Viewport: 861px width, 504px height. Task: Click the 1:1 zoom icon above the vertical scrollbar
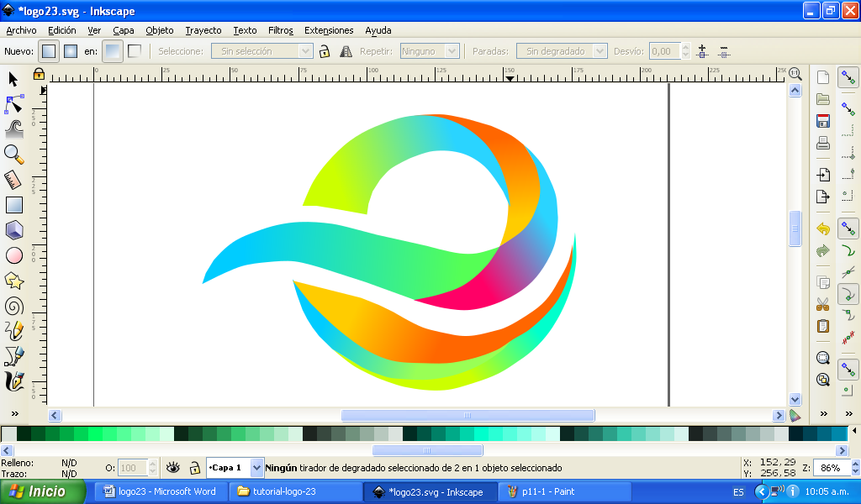795,73
